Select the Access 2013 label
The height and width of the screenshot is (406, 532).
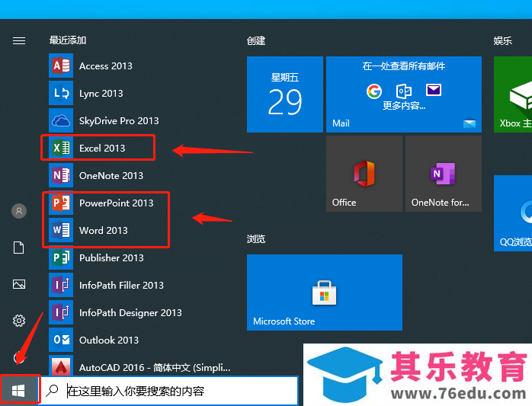pos(105,66)
